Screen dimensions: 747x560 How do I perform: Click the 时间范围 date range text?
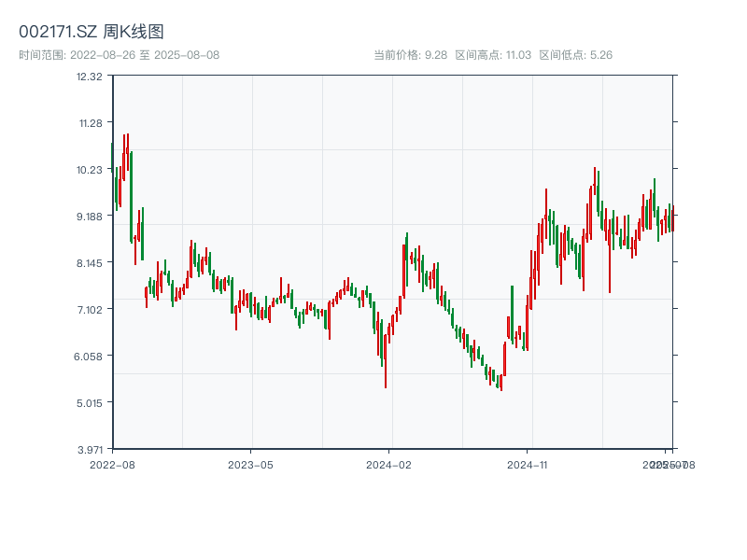pos(120,55)
